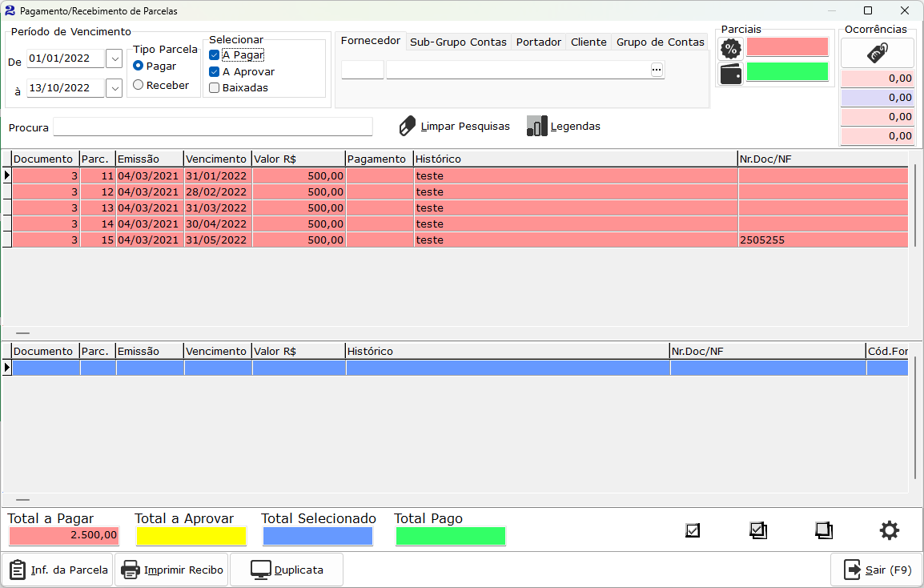The width and height of the screenshot is (924, 588).
Task: Open the supplier lookup ellipsis button
Action: (x=657, y=70)
